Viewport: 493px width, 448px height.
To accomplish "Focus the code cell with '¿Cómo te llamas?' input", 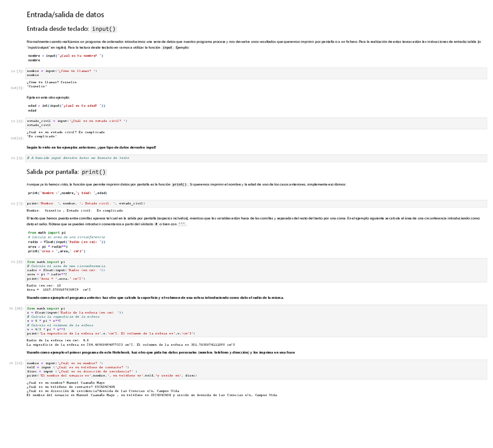I will [256, 73].
